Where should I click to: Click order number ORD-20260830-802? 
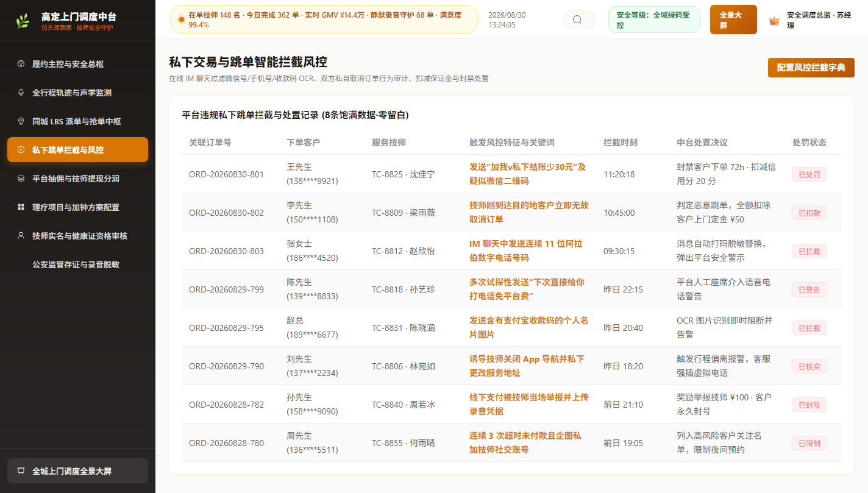click(x=226, y=213)
